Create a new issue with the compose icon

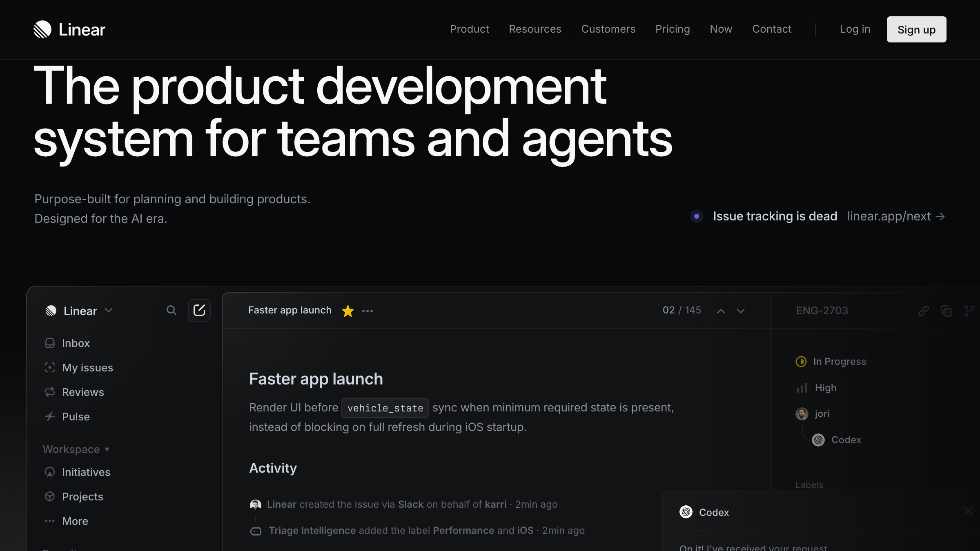[x=199, y=310]
